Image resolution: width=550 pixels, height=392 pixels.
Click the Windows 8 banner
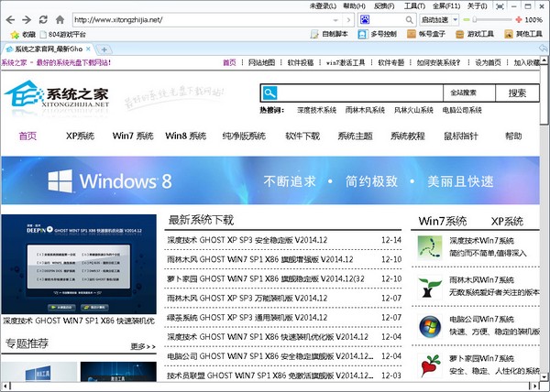click(270, 180)
